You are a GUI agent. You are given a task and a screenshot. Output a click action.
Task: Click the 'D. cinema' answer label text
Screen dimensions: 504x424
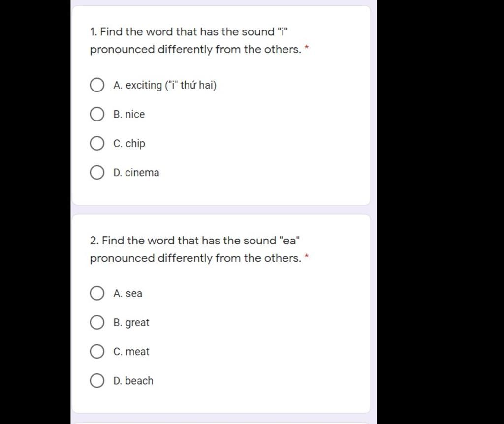pyautogui.click(x=136, y=173)
